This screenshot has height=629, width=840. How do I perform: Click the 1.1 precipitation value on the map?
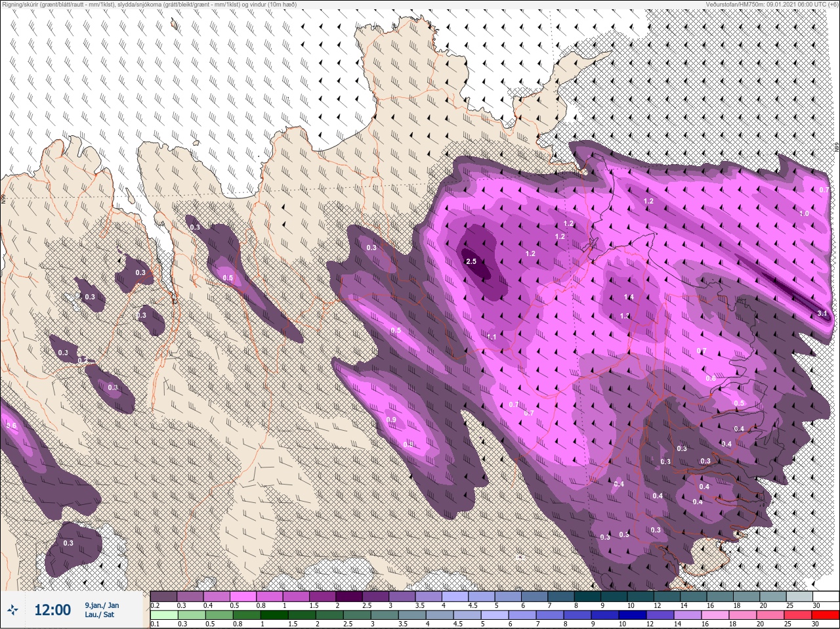(x=492, y=337)
